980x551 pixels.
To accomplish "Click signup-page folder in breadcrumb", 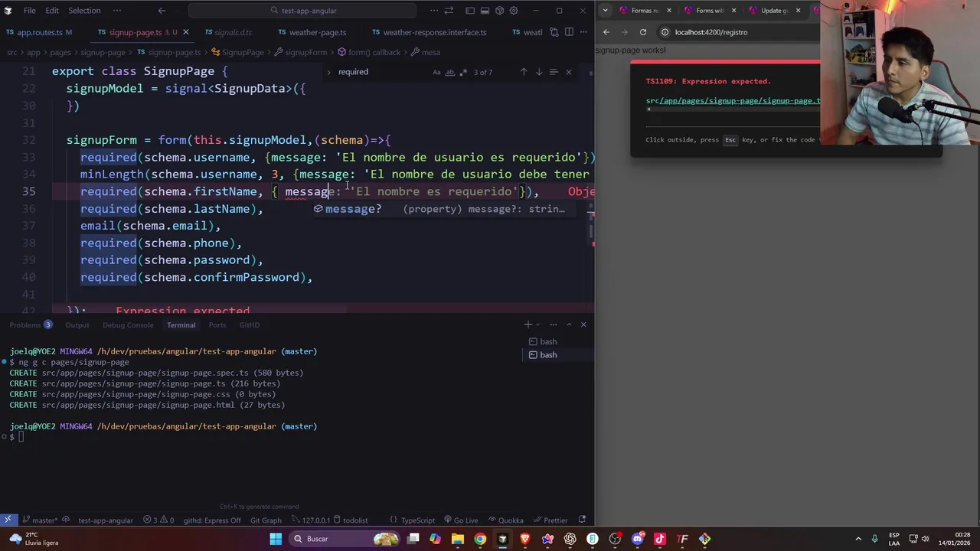I will pos(103,52).
